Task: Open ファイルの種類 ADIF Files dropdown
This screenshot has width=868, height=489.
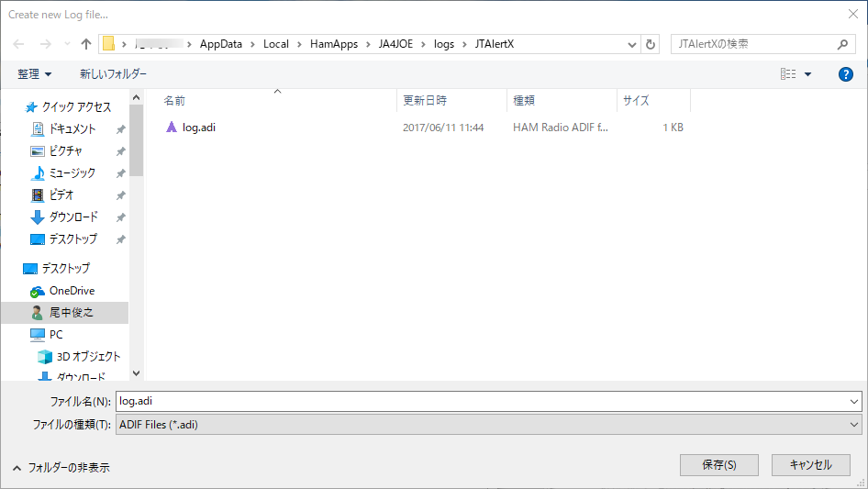Action: [x=488, y=425]
